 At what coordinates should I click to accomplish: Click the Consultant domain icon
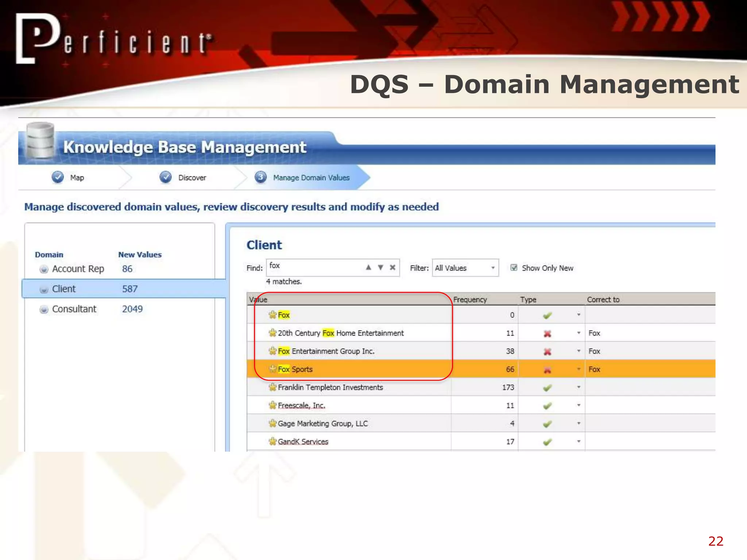click(44, 310)
